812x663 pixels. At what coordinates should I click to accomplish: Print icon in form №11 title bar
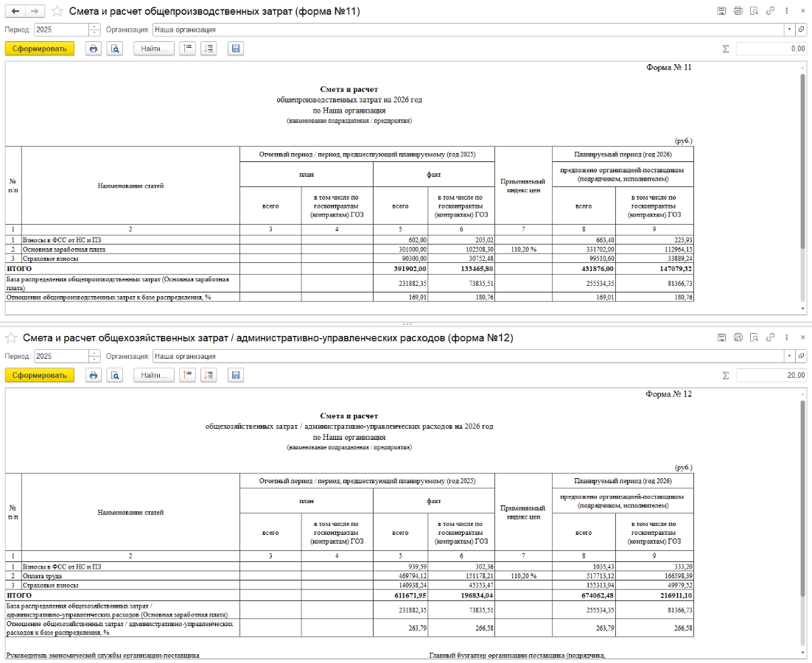(738, 11)
